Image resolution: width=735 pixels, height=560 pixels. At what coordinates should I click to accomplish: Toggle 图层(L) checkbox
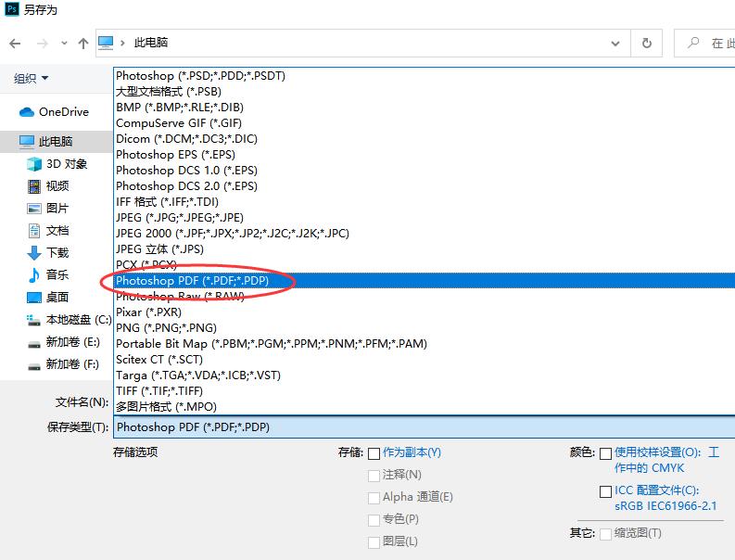[374, 542]
